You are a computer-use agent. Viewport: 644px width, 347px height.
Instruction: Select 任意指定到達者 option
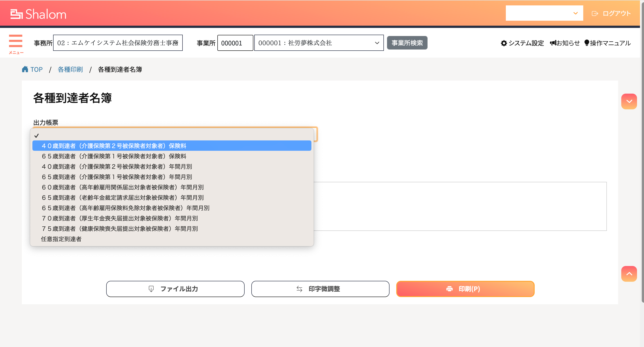point(172,239)
